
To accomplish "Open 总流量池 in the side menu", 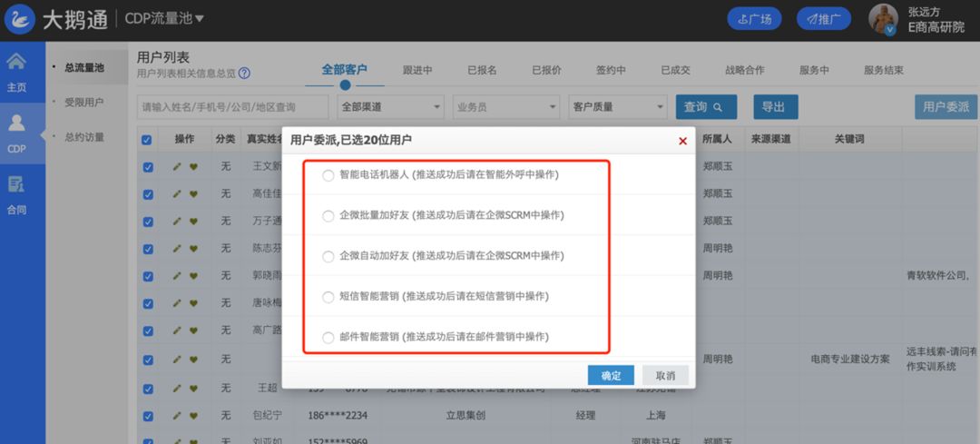I will coord(84,67).
